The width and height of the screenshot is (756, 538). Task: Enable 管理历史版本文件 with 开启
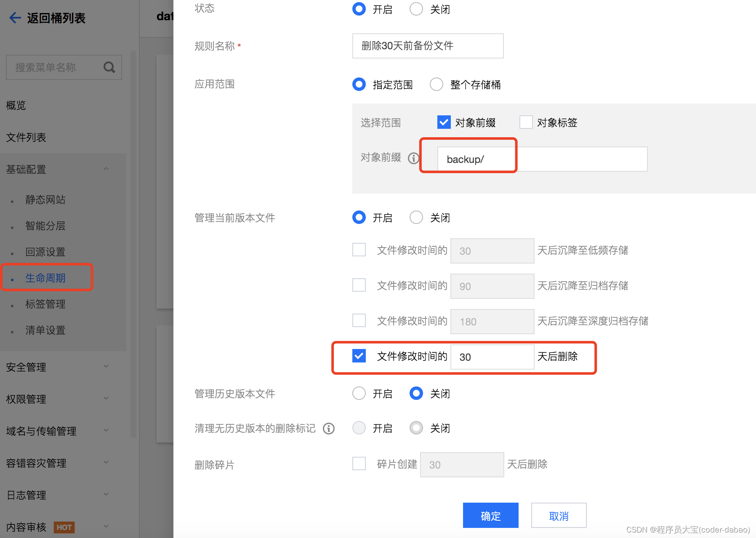click(x=359, y=393)
